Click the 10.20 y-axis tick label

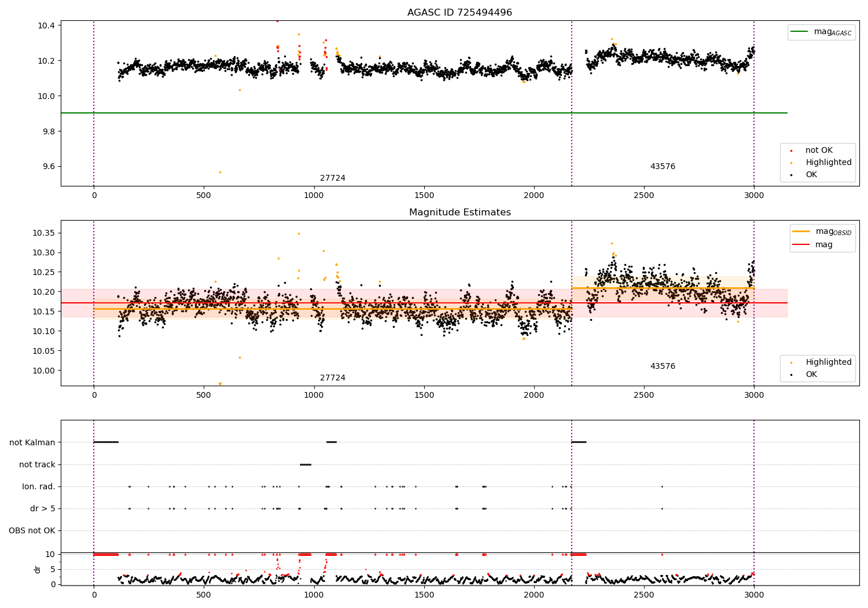(x=44, y=292)
